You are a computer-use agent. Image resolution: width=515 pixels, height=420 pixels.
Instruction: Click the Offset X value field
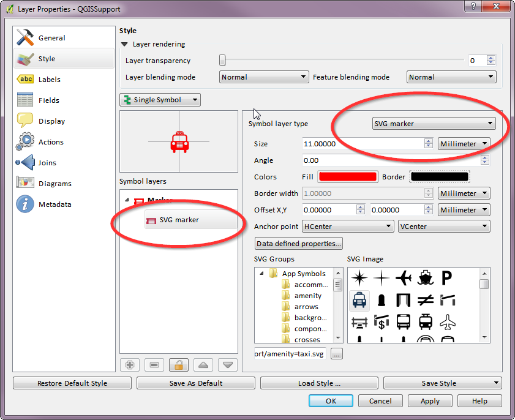coord(329,210)
